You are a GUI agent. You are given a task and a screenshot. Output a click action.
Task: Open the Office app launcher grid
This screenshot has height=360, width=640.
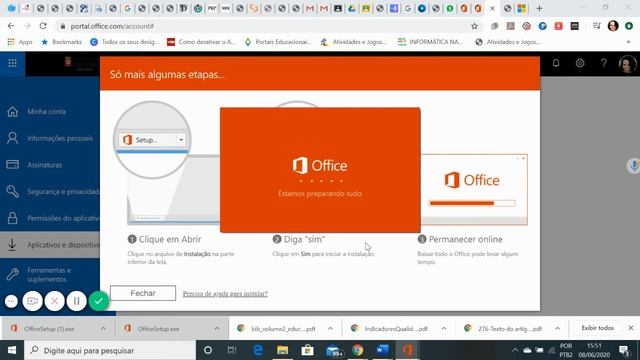point(12,63)
